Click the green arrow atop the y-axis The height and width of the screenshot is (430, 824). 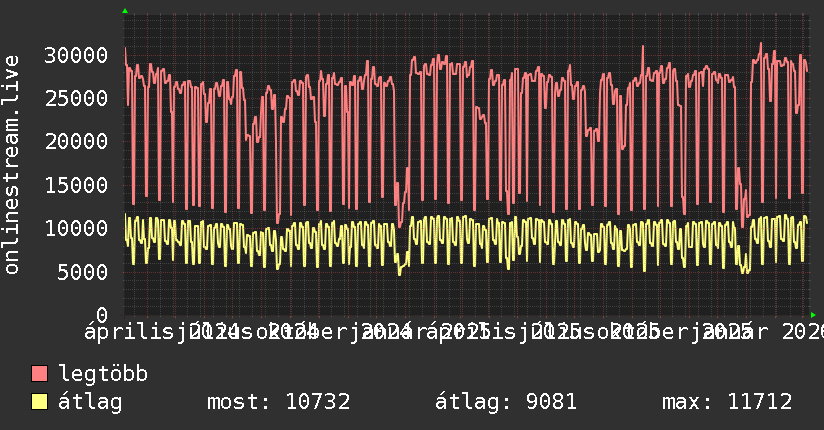tap(125, 11)
